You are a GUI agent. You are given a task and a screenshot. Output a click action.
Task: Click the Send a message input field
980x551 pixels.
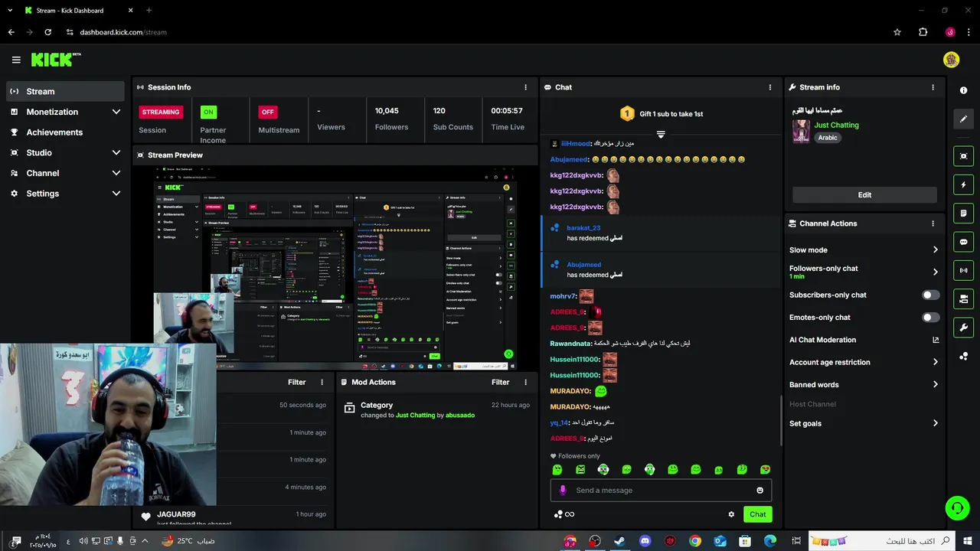click(661, 491)
